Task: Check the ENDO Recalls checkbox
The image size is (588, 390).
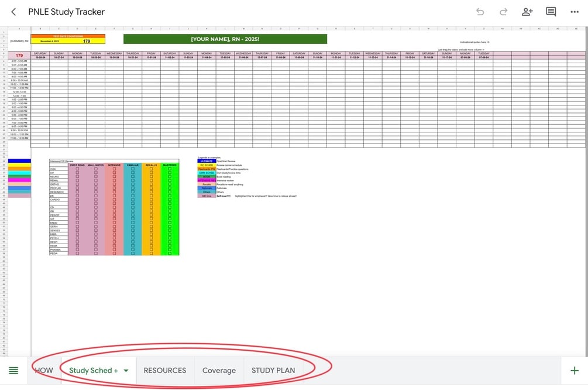Action: pyautogui.click(x=151, y=223)
